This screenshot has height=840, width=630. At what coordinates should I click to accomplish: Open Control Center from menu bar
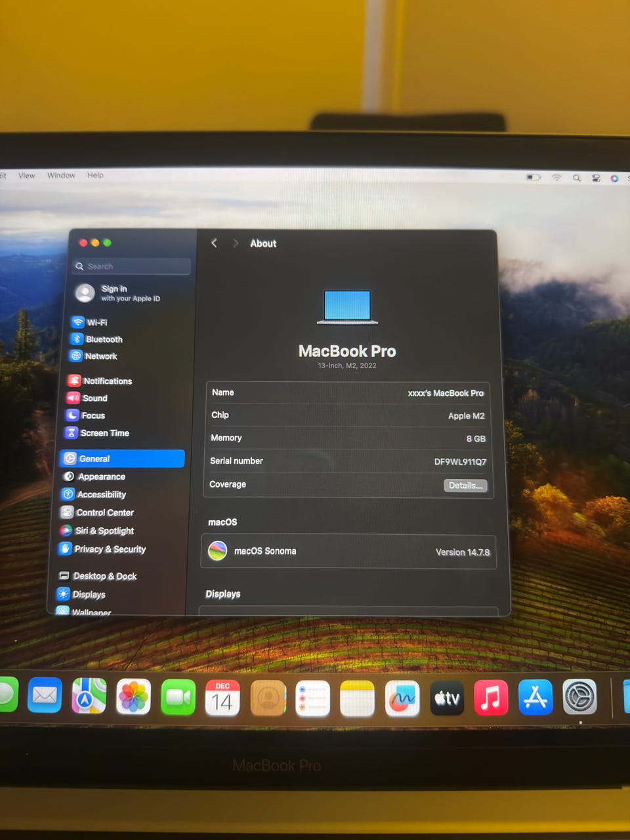click(x=596, y=178)
